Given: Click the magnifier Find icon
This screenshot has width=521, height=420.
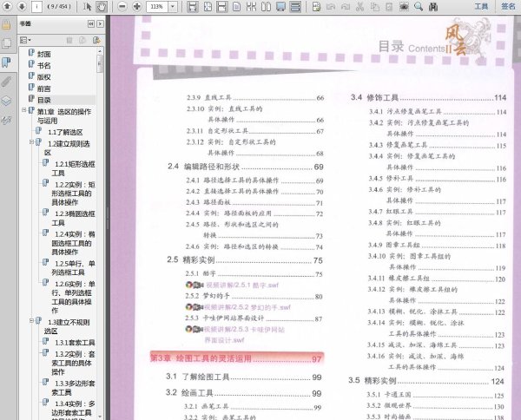Looking at the screenshot, I should (x=419, y=6).
